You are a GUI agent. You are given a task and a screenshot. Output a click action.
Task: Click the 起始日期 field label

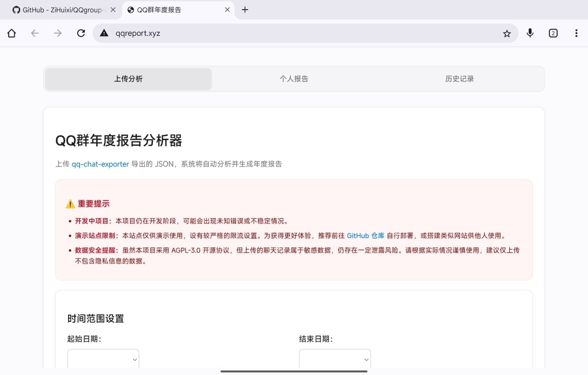84,339
